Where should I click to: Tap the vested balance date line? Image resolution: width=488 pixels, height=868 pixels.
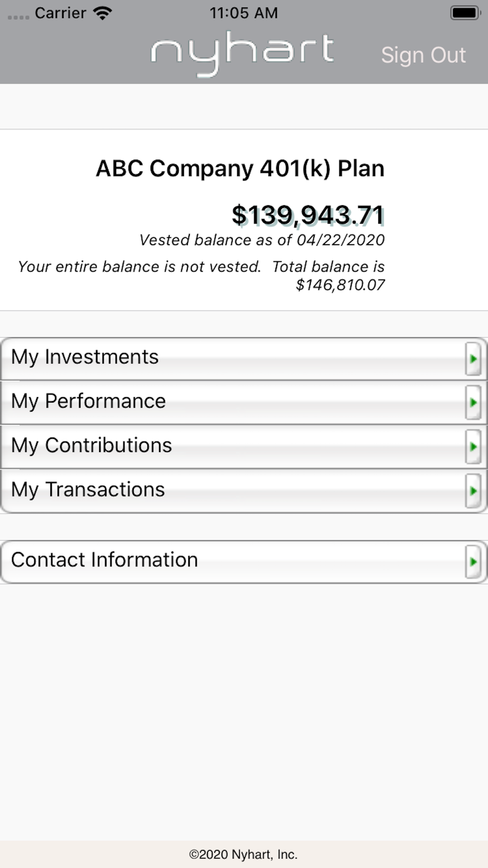click(x=262, y=240)
